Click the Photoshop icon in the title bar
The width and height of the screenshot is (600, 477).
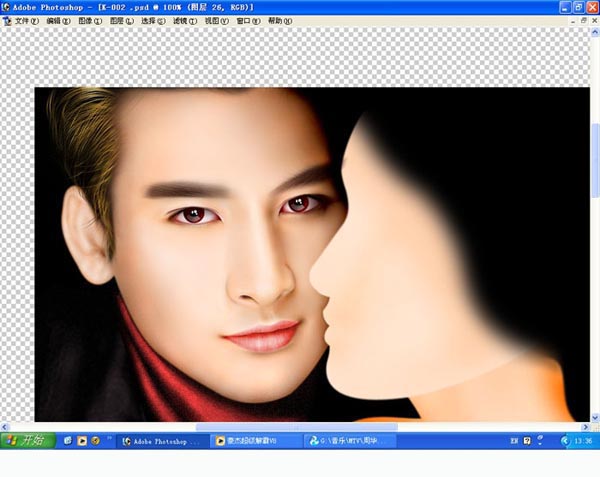pos(6,7)
